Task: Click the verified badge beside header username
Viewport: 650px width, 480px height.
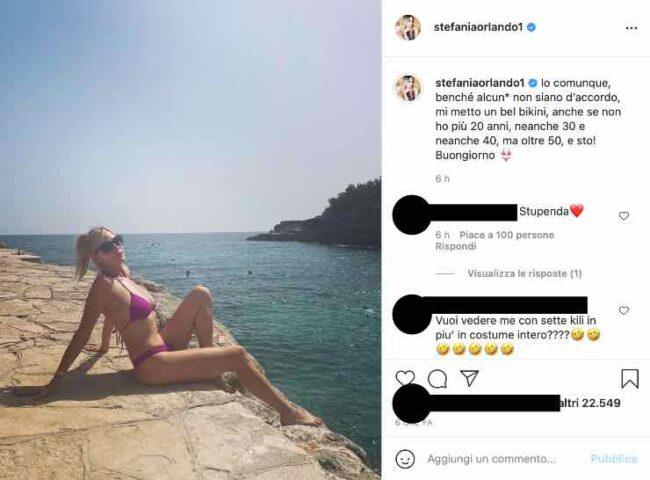Action: (531, 27)
